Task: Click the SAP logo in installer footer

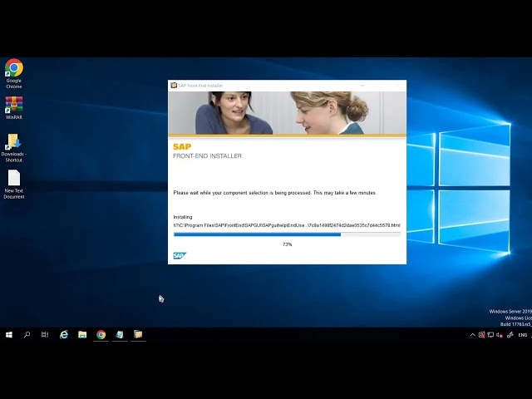Action: [x=180, y=255]
